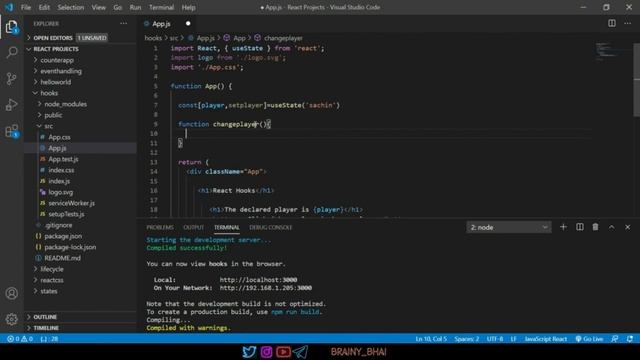The width and height of the screenshot is (640, 360).
Task: Open the Edit menu
Action: click(x=44, y=7)
